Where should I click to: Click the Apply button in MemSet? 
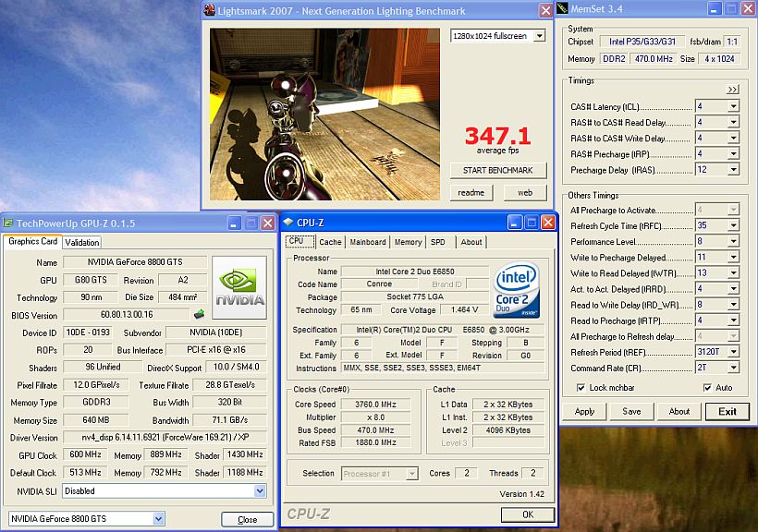point(584,411)
